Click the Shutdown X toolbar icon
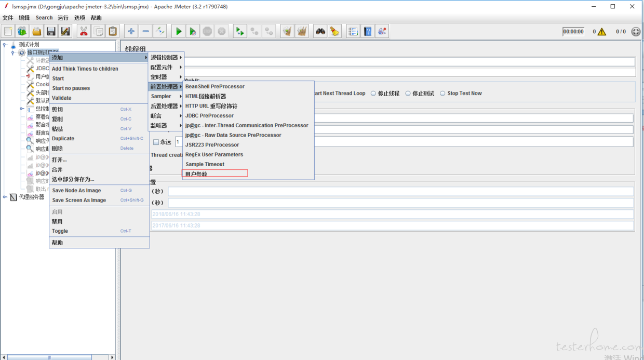 222,31
